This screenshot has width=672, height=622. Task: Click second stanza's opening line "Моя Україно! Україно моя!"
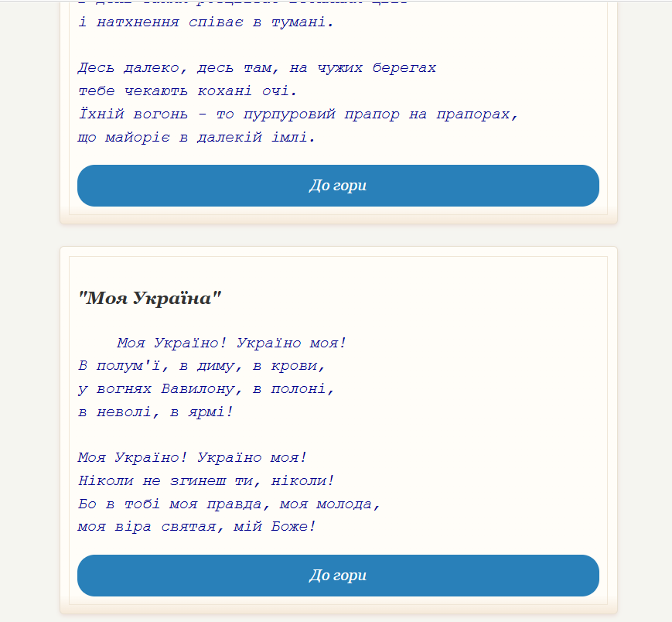[x=193, y=458]
